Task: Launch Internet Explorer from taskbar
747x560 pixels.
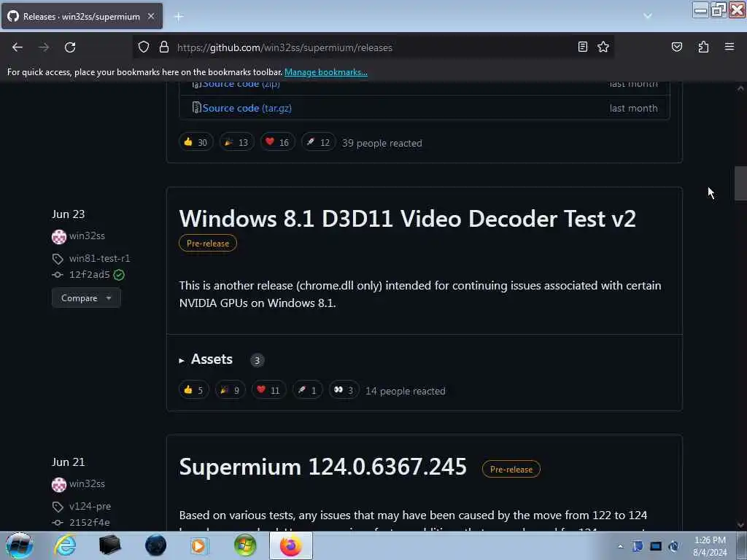Action: pyautogui.click(x=65, y=545)
